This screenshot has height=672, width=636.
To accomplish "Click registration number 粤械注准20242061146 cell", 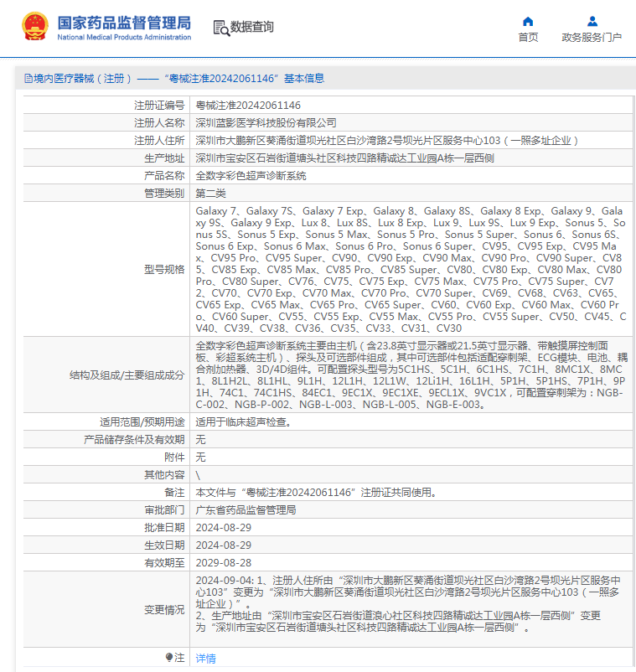I will [x=248, y=106].
